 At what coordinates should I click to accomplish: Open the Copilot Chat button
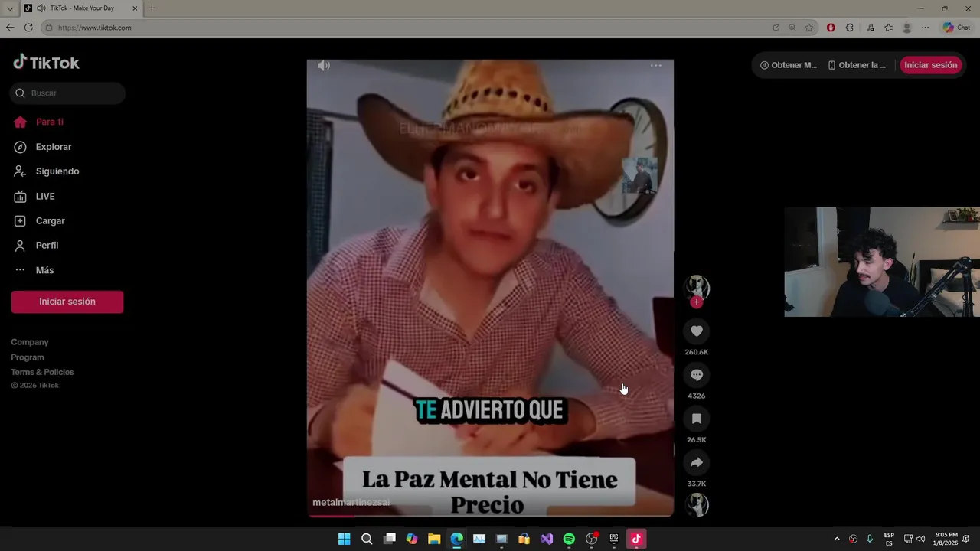click(957, 28)
